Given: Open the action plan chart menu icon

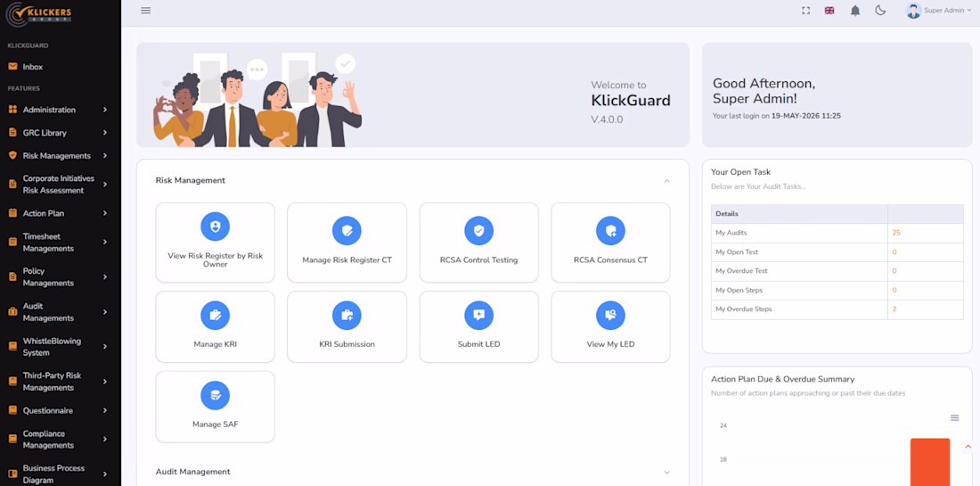Looking at the screenshot, I should [x=954, y=418].
